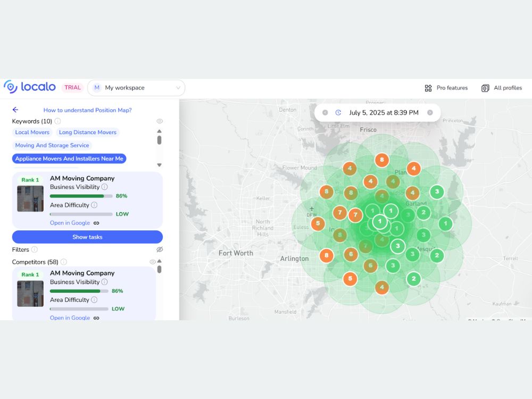Select Local Movers keyword
Screen dimensions: 532x399
tap(32, 132)
